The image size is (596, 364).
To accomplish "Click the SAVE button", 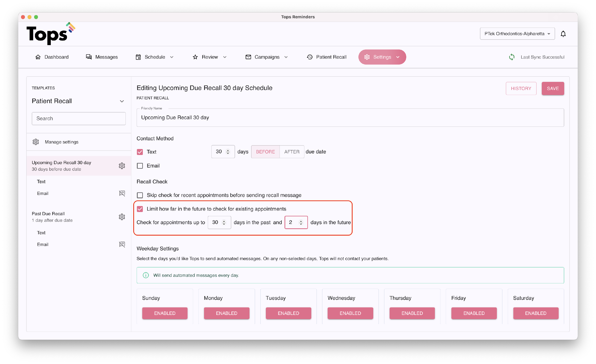I will (x=553, y=89).
